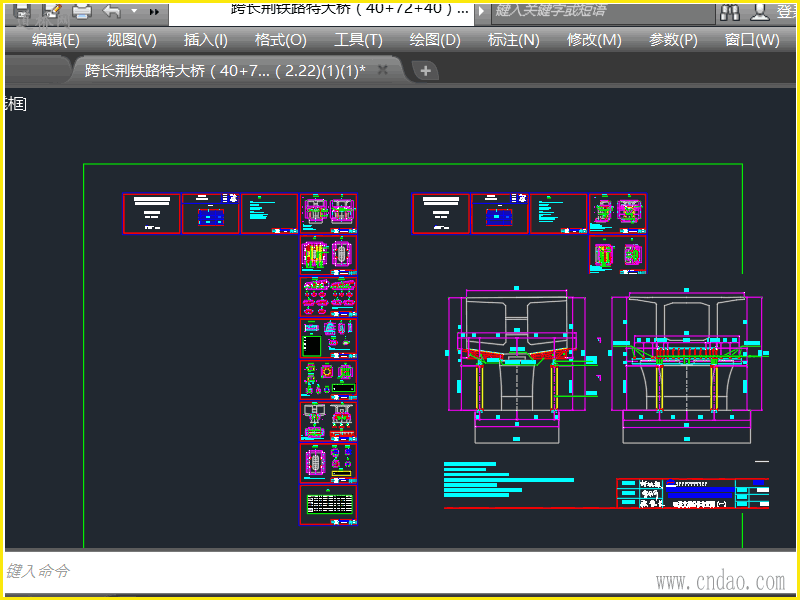Open the 窗口(W) menu
Screen dimensions: 800x600
click(x=752, y=40)
